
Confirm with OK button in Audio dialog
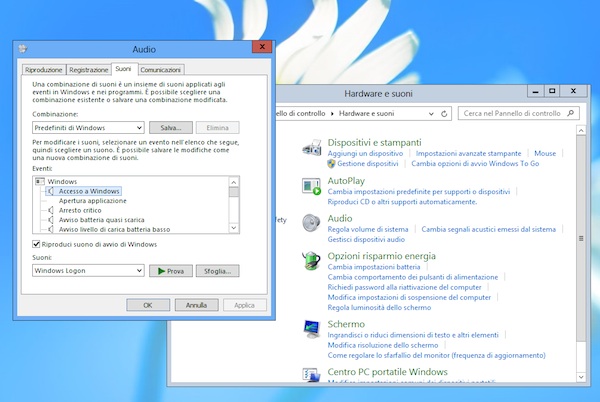pyautogui.click(x=148, y=305)
